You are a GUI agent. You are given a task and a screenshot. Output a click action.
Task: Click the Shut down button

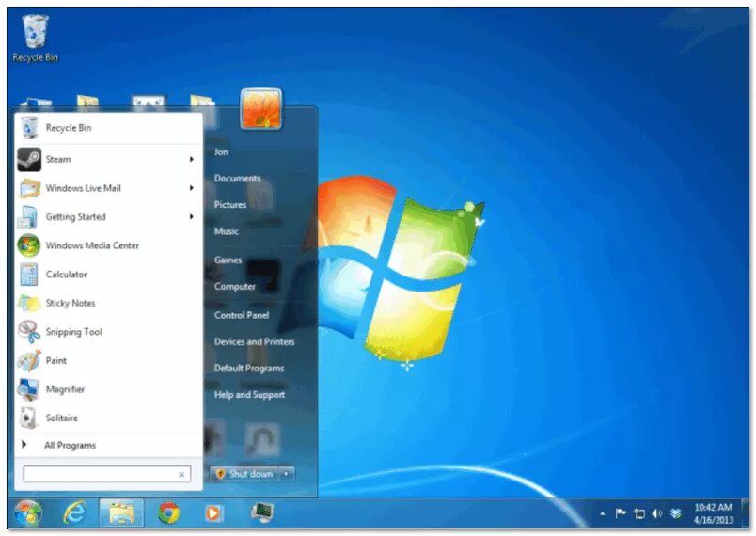245,474
